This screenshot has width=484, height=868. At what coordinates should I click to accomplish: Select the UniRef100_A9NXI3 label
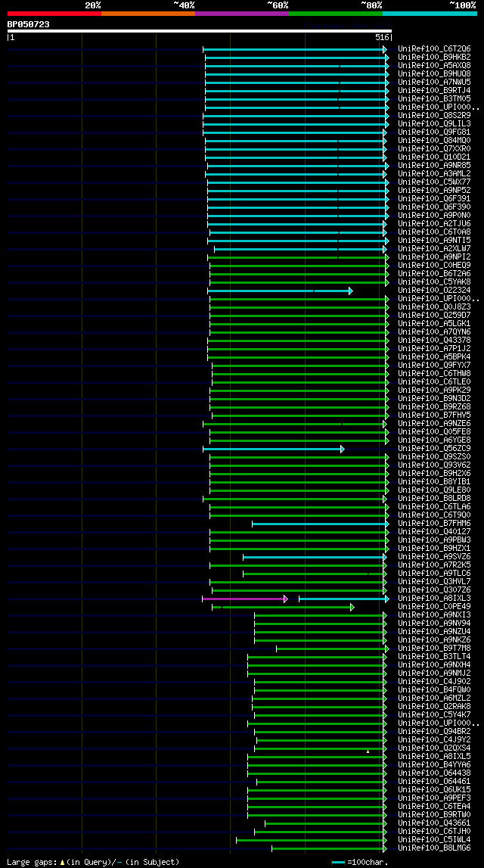(x=434, y=615)
